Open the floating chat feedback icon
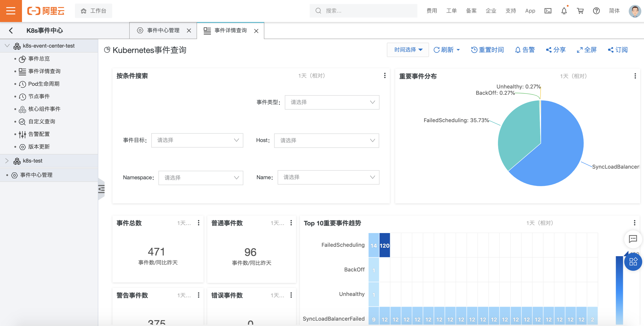Viewport: 644px width, 326px height. pos(633,239)
